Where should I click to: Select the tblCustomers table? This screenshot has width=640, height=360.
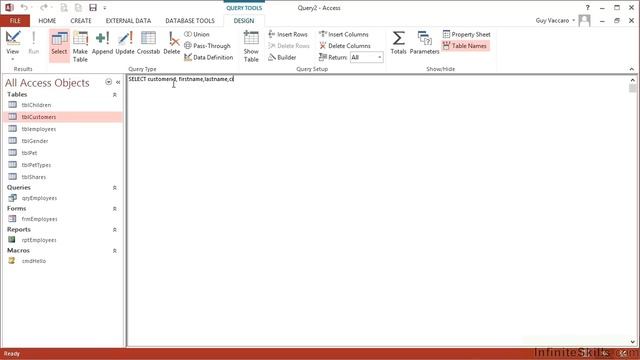click(x=62, y=117)
